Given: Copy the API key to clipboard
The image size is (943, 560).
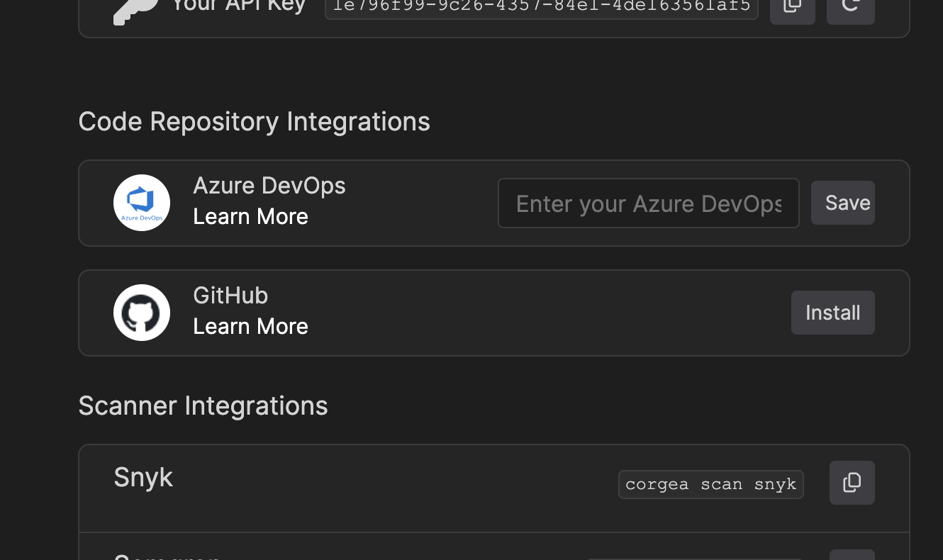Looking at the screenshot, I should [x=793, y=10].
